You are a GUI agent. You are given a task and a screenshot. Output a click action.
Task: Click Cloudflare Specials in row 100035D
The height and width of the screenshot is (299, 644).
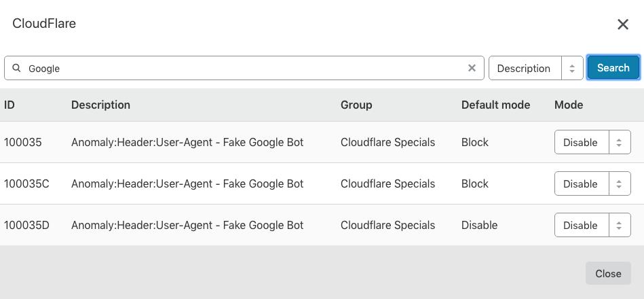pos(387,226)
